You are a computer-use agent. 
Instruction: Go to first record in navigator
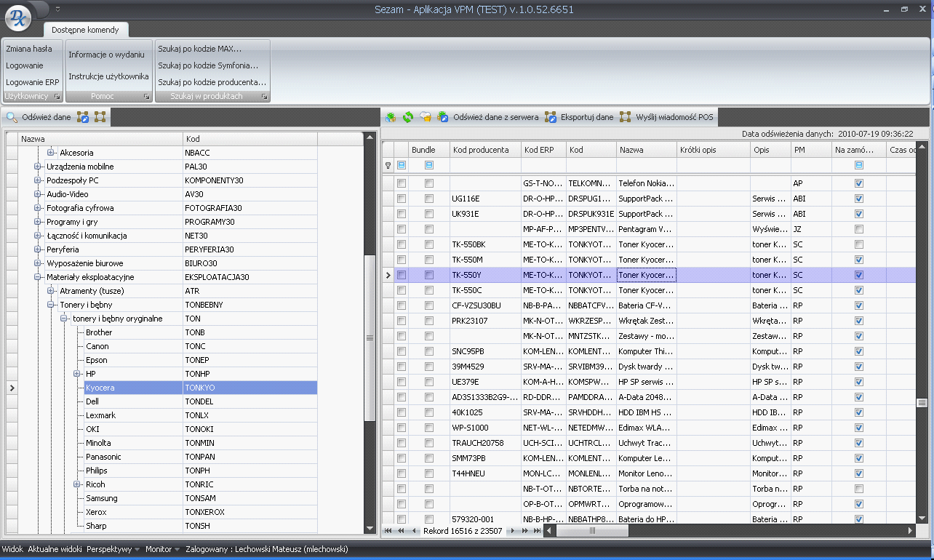[x=388, y=531]
